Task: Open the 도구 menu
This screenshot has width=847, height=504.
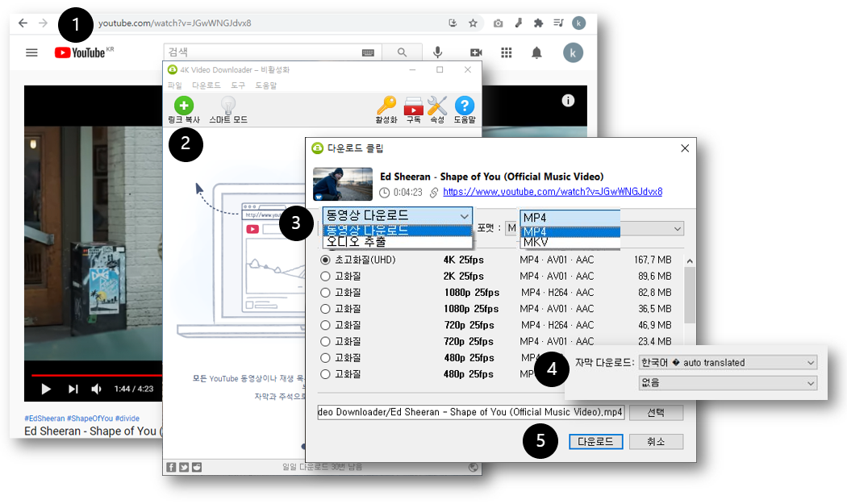Action: [238, 85]
